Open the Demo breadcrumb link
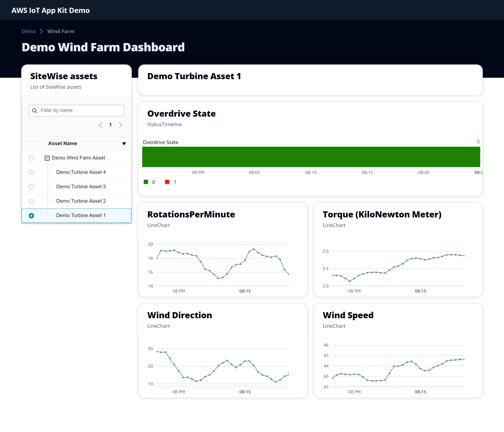 click(28, 31)
